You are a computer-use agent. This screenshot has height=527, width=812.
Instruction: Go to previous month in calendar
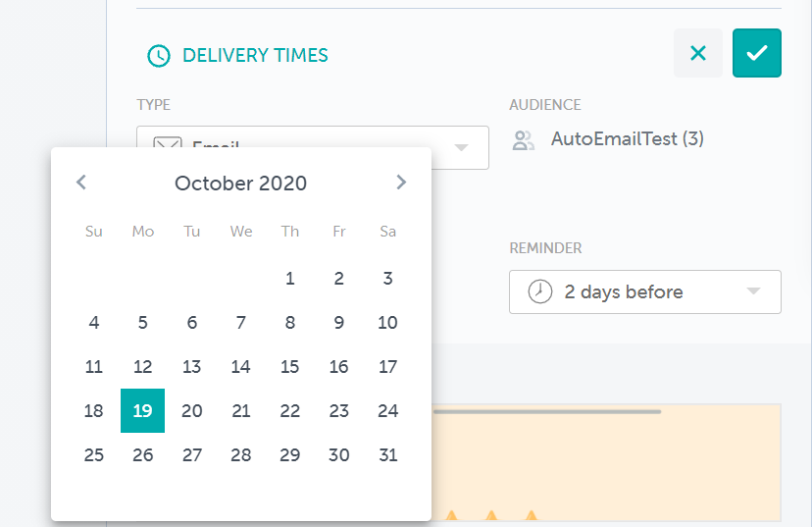pos(81,183)
